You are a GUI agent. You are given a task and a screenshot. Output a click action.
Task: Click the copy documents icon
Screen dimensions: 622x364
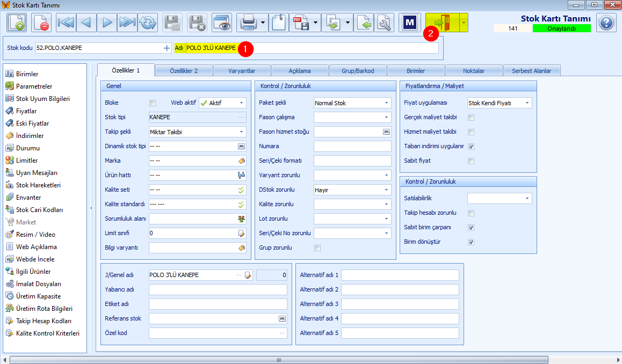[x=332, y=23]
